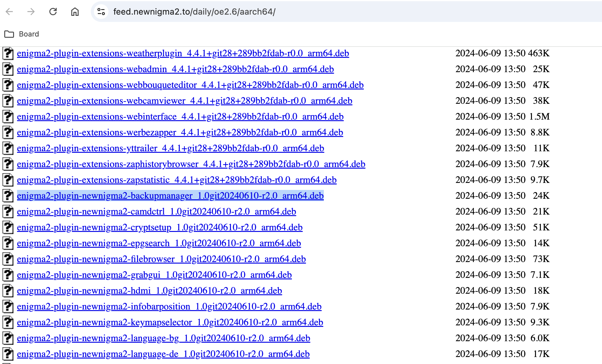Focus the address bar URL field
This screenshot has width=602, height=364.
(x=274, y=12)
